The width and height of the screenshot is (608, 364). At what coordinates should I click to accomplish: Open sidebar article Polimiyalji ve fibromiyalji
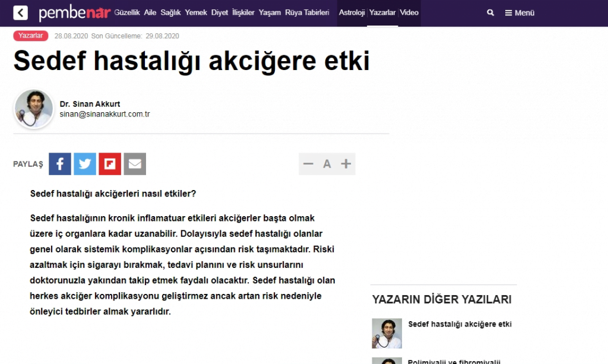pyautogui.click(x=454, y=361)
